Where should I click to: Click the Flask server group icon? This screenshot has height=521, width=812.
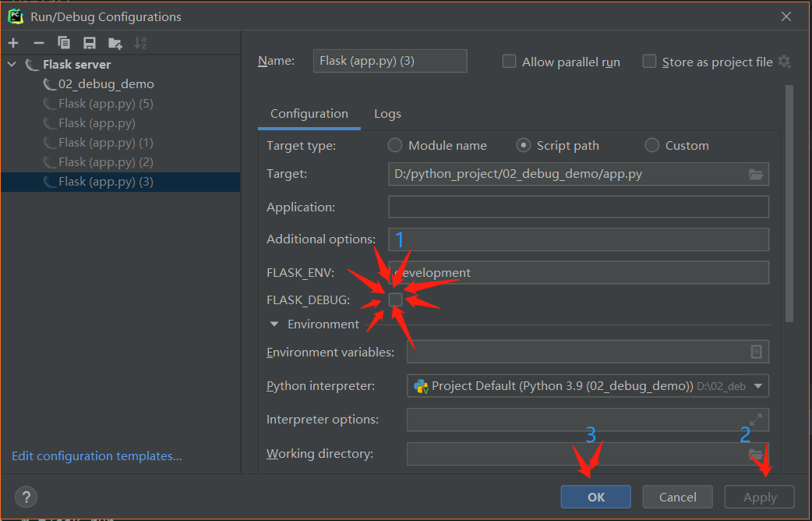click(32, 65)
